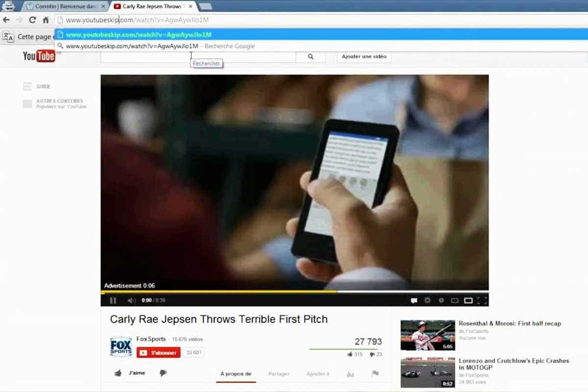
Task: Toggle the captions icon in the player
Action: tap(414, 300)
